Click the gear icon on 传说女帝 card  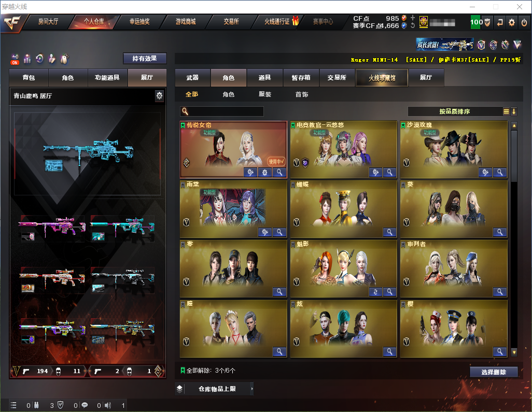click(264, 172)
